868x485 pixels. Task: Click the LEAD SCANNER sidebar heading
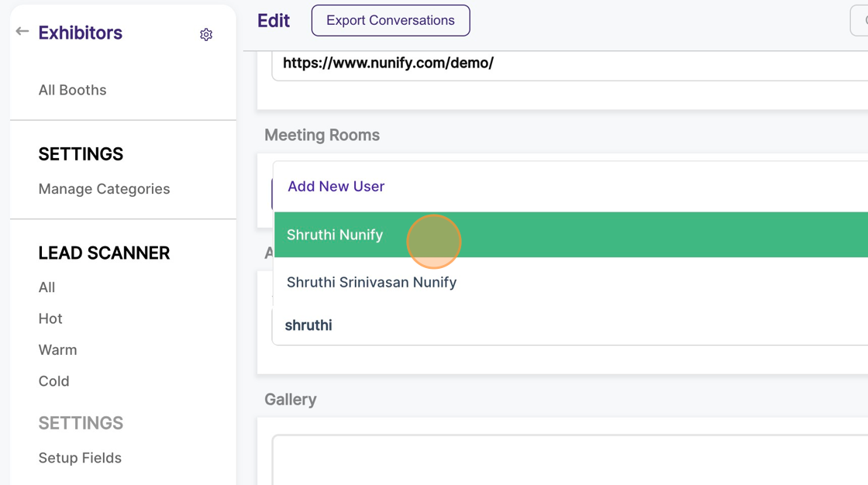tap(105, 253)
